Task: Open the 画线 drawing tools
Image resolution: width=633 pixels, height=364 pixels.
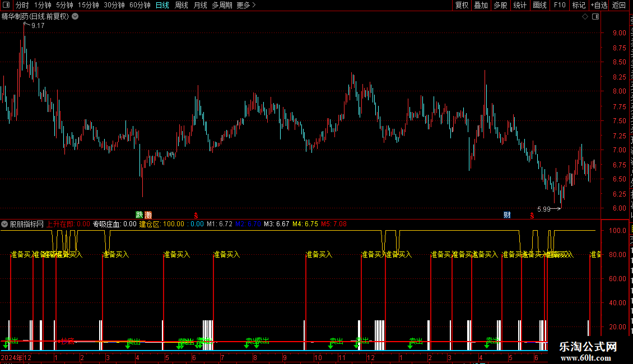Action: (539, 5)
